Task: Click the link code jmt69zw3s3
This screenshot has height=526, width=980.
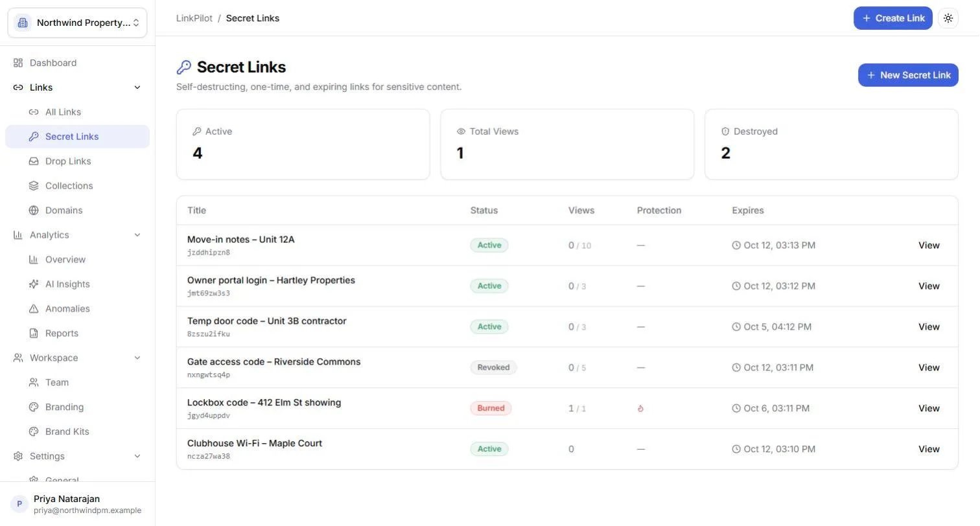Action: tap(209, 293)
